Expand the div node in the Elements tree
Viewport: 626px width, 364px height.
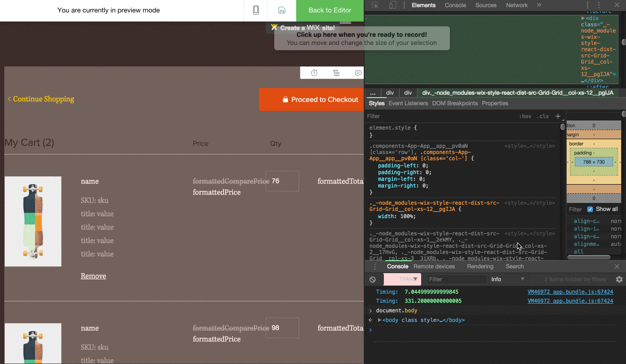(x=583, y=18)
